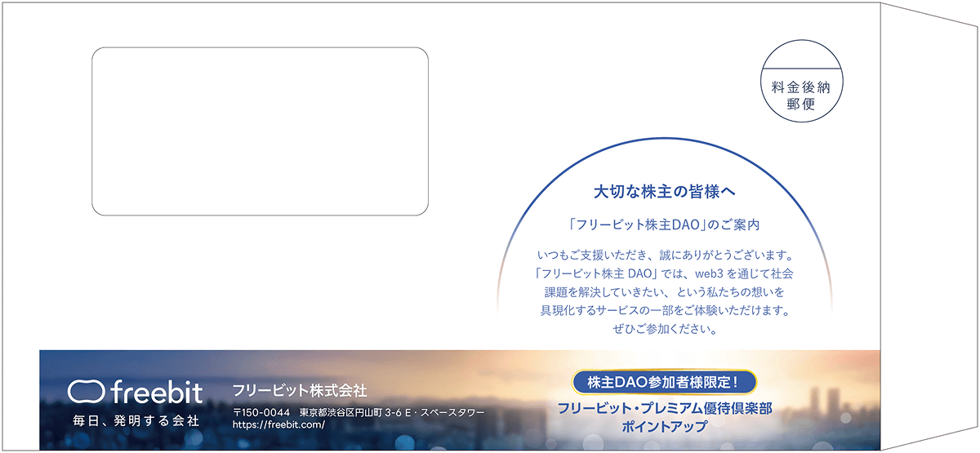
Task: Click the text フリービット・プレミアム優待倶楽部
Action: click(x=664, y=406)
